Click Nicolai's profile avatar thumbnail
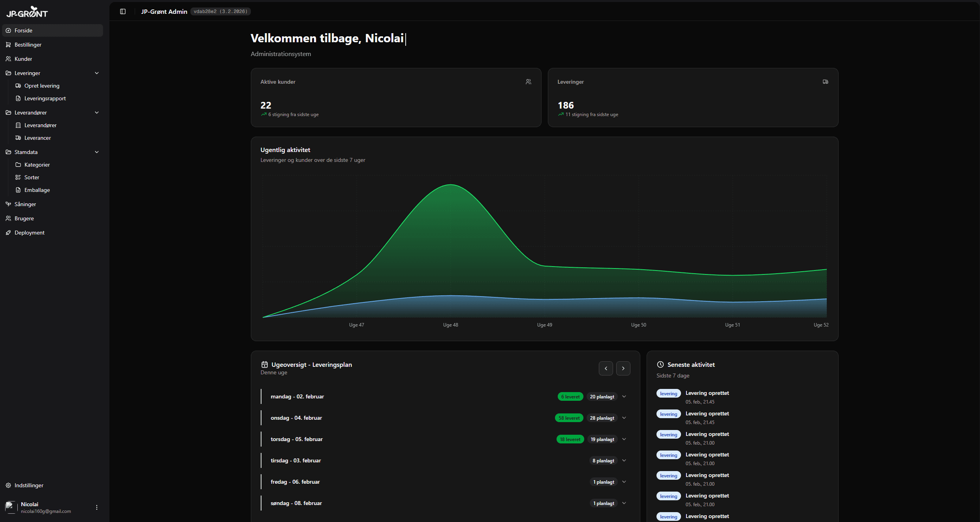 pos(11,507)
